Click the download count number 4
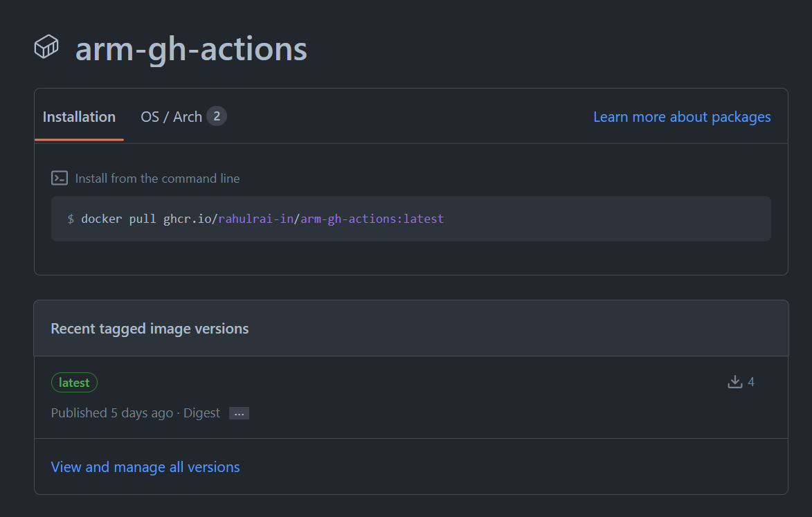 click(751, 382)
